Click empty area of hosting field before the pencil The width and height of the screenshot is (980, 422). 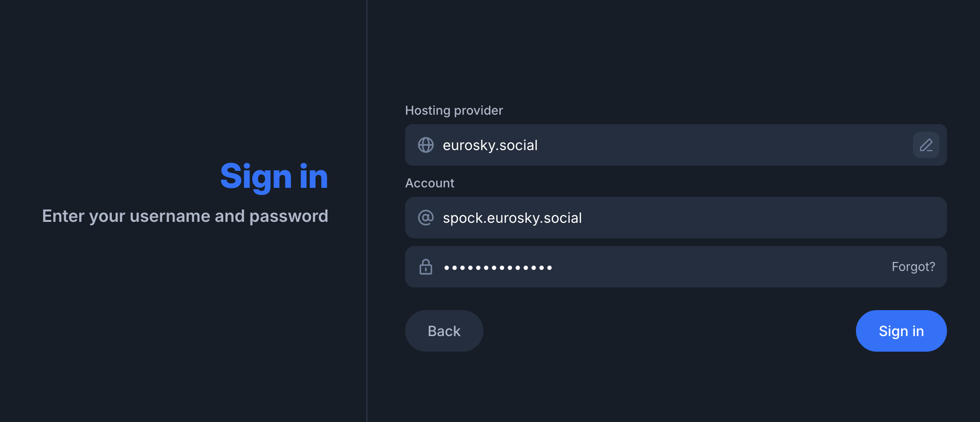[722, 145]
